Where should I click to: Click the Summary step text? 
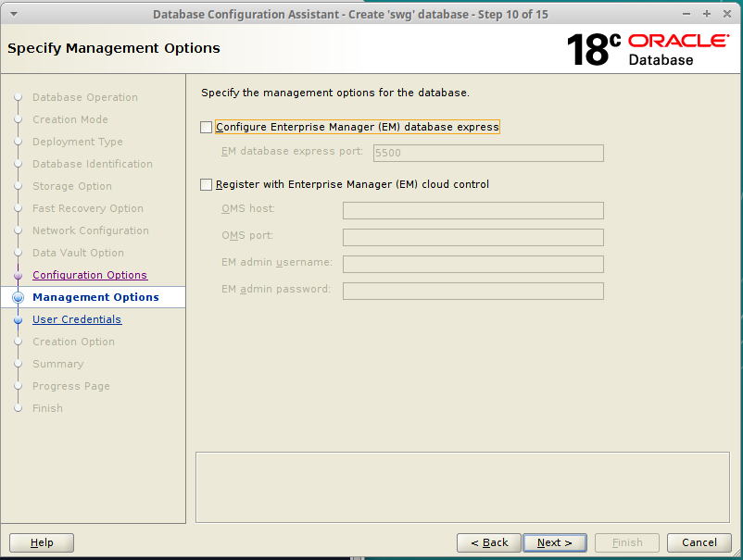(57, 364)
